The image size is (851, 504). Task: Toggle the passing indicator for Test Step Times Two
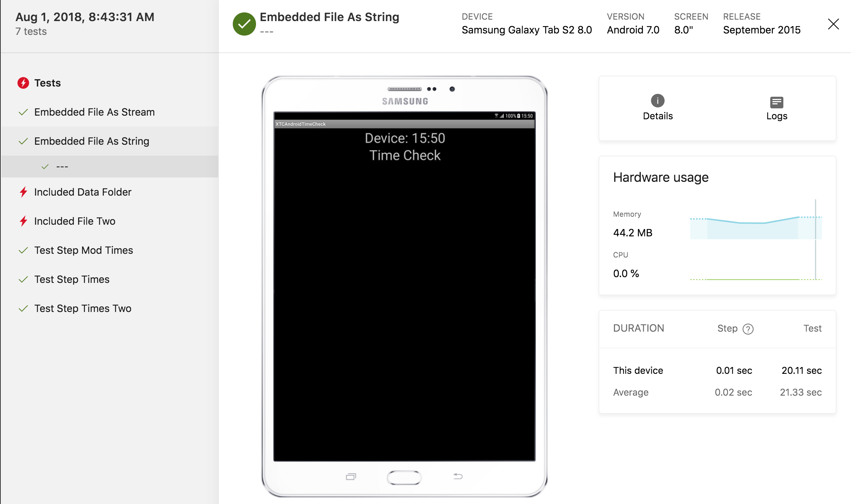pyautogui.click(x=23, y=308)
